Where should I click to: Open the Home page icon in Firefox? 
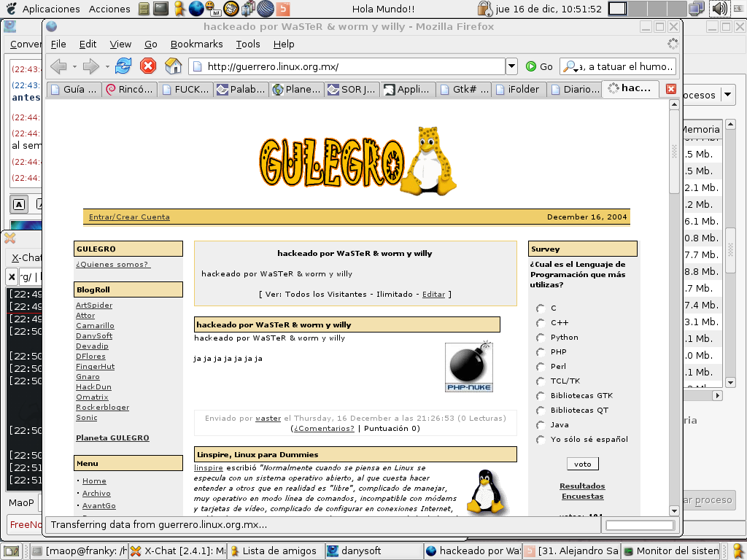(x=173, y=66)
